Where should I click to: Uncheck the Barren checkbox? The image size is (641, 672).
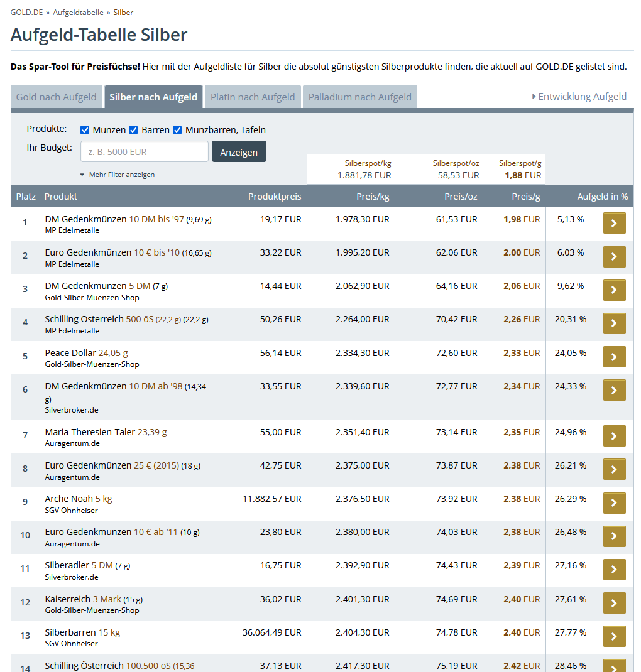tap(133, 130)
